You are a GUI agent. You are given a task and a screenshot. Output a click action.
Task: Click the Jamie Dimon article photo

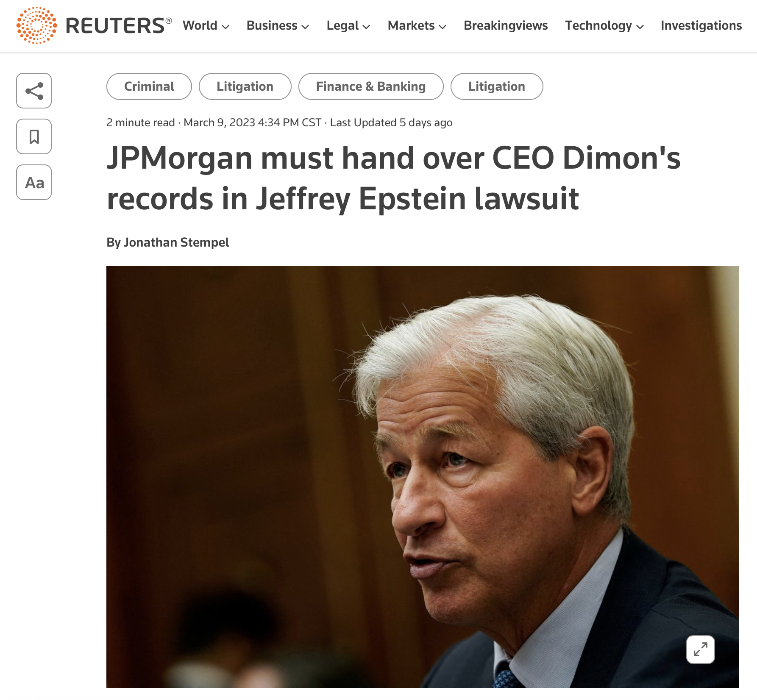pyautogui.click(x=422, y=477)
